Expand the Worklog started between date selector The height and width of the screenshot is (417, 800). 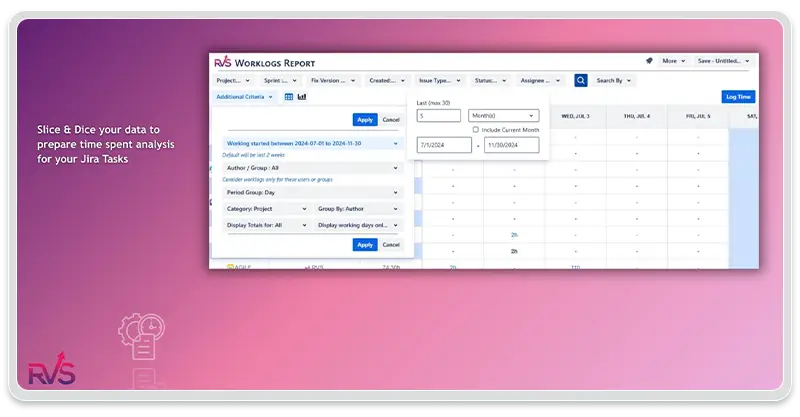pos(312,143)
